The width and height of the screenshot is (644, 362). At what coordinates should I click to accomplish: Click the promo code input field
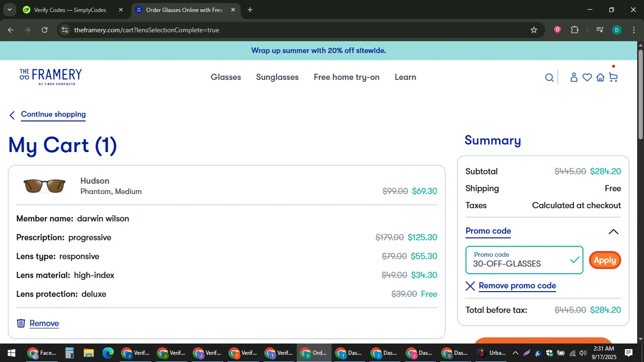click(x=524, y=260)
